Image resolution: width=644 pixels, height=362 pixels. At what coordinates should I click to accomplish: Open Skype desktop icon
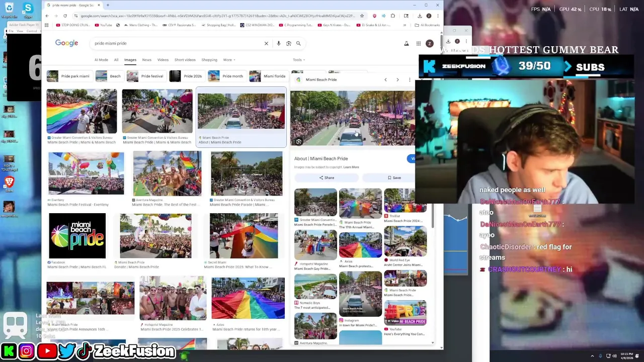[28, 11]
